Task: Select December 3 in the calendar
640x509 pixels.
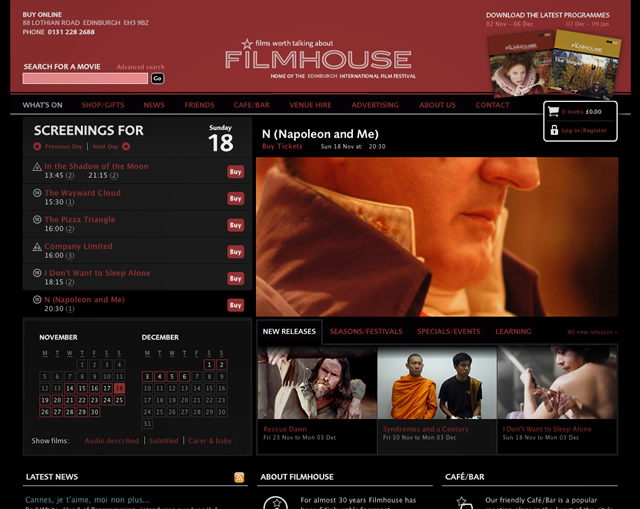Action: pyautogui.click(x=147, y=376)
